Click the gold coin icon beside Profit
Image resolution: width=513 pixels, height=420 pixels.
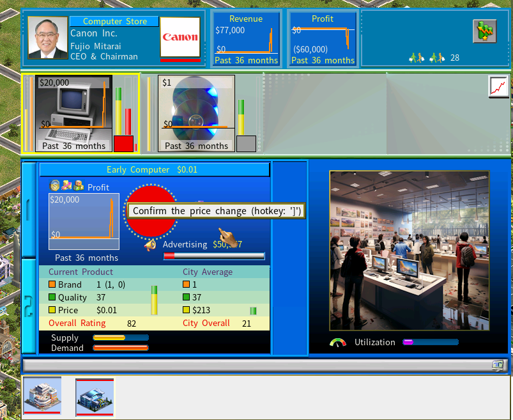point(54,185)
